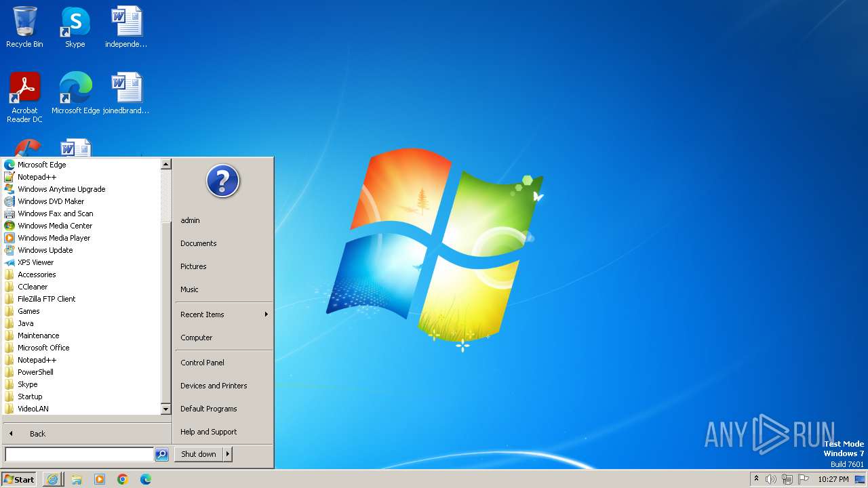Start Windows Media Center

point(81,226)
